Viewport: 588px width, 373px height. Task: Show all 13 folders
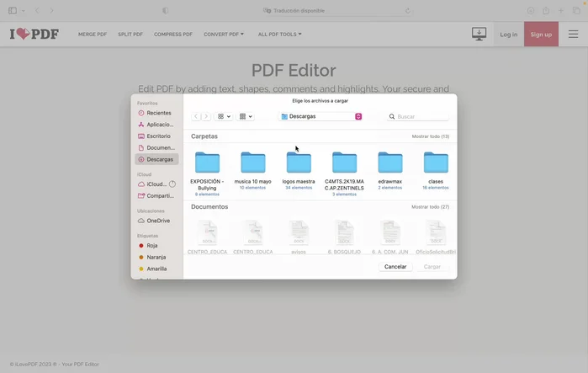[x=431, y=136]
